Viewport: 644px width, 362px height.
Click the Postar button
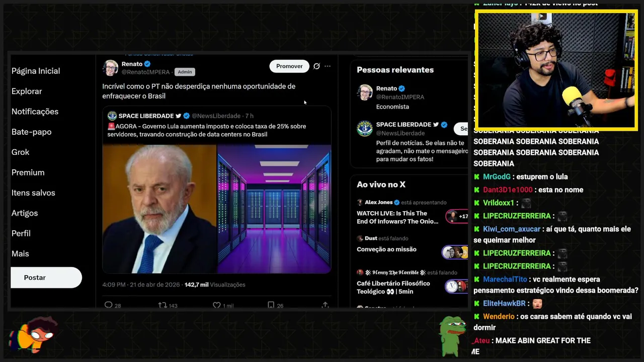(x=46, y=278)
